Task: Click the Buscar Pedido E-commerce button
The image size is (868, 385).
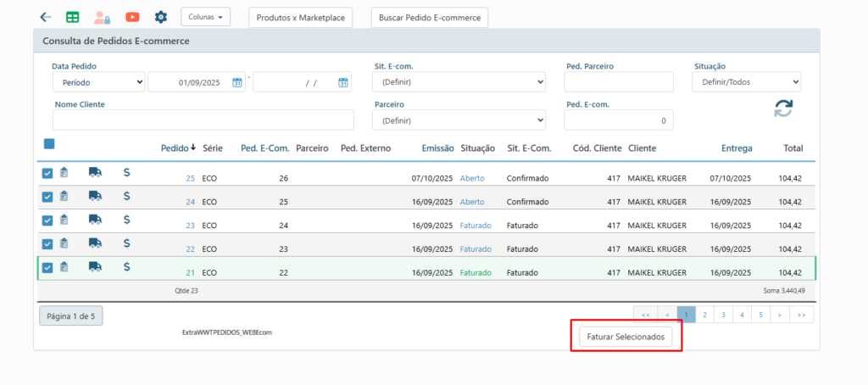Action: (x=429, y=18)
